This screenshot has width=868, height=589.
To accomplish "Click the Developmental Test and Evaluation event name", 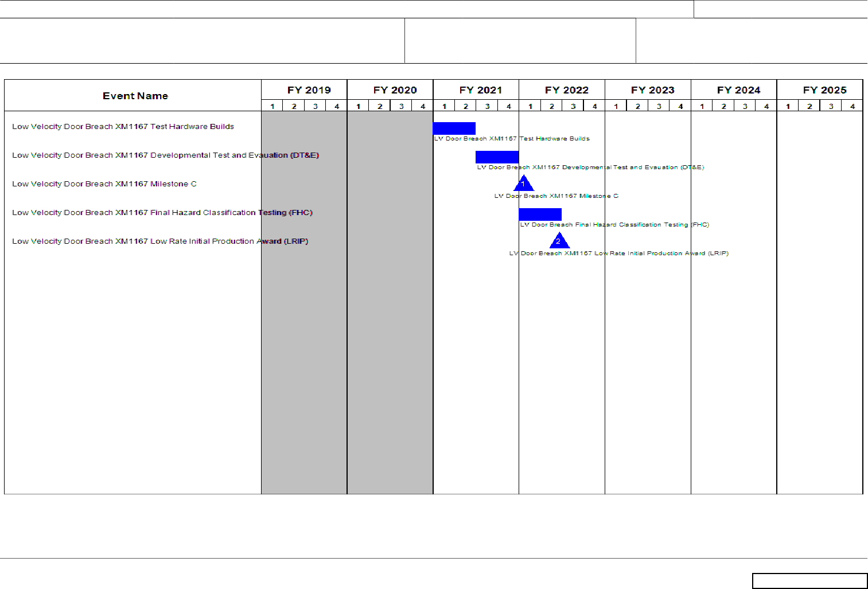I will pyautogui.click(x=165, y=155).
